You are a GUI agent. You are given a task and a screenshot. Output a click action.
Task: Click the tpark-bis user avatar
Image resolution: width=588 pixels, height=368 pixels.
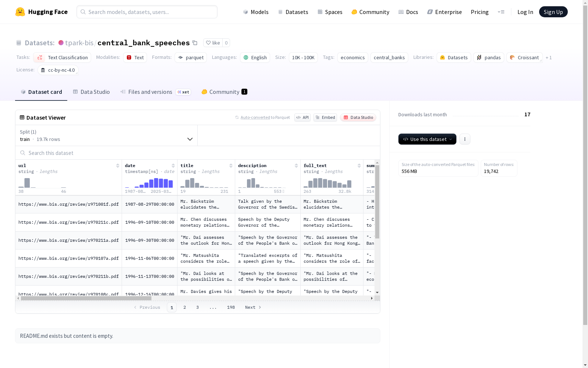(61, 43)
